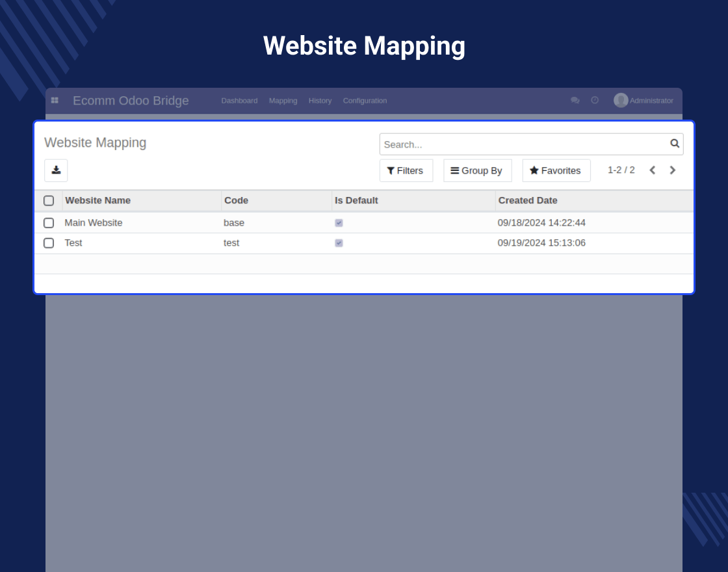The image size is (728, 572).
Task: Click the Ecomm Odoo Bridge title
Action: tap(131, 101)
